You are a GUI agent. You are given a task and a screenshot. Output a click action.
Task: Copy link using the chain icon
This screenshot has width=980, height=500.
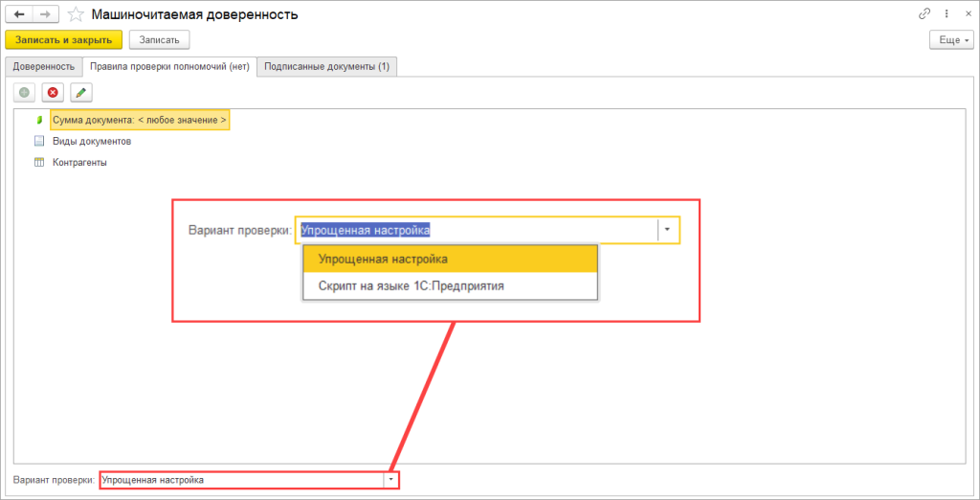924,13
